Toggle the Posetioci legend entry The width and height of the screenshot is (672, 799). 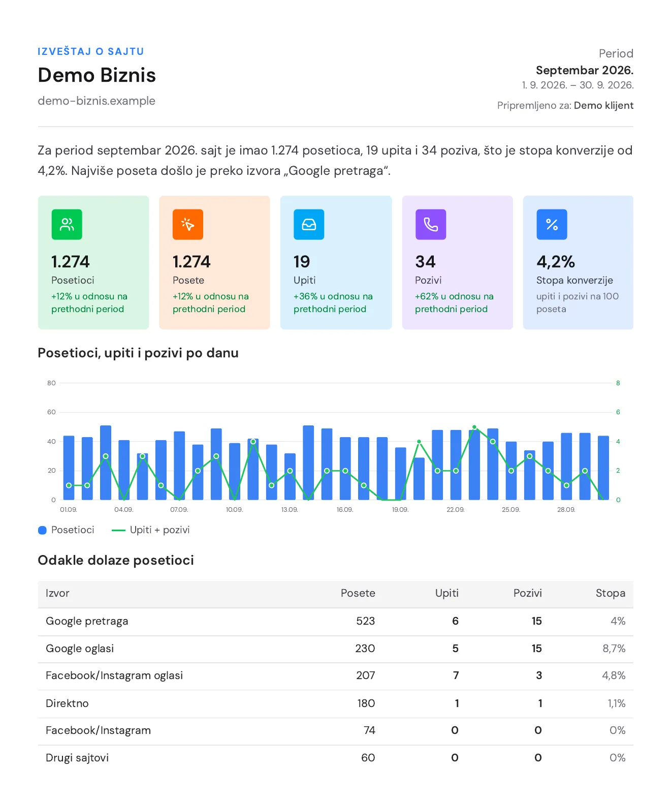67,530
